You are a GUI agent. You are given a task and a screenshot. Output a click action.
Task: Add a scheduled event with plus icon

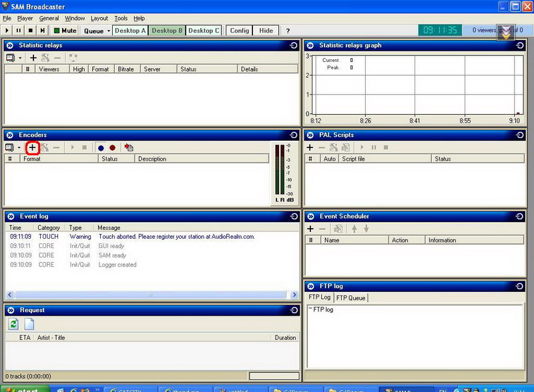310,229
